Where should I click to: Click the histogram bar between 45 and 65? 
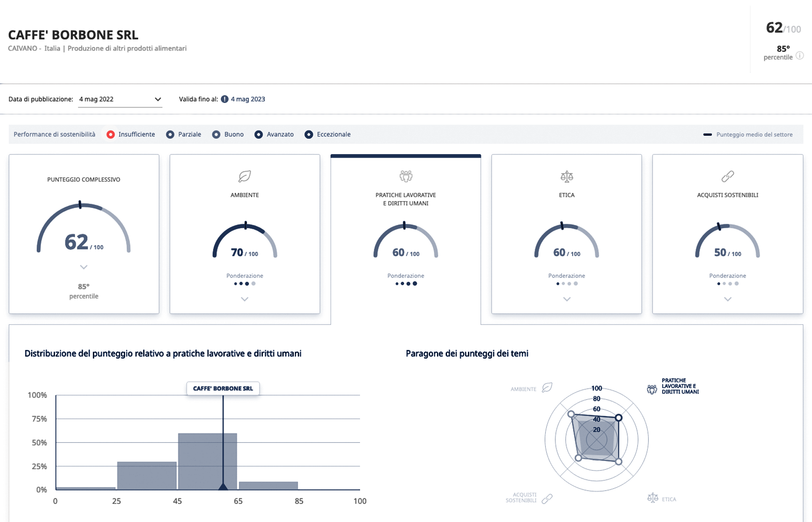(207, 462)
